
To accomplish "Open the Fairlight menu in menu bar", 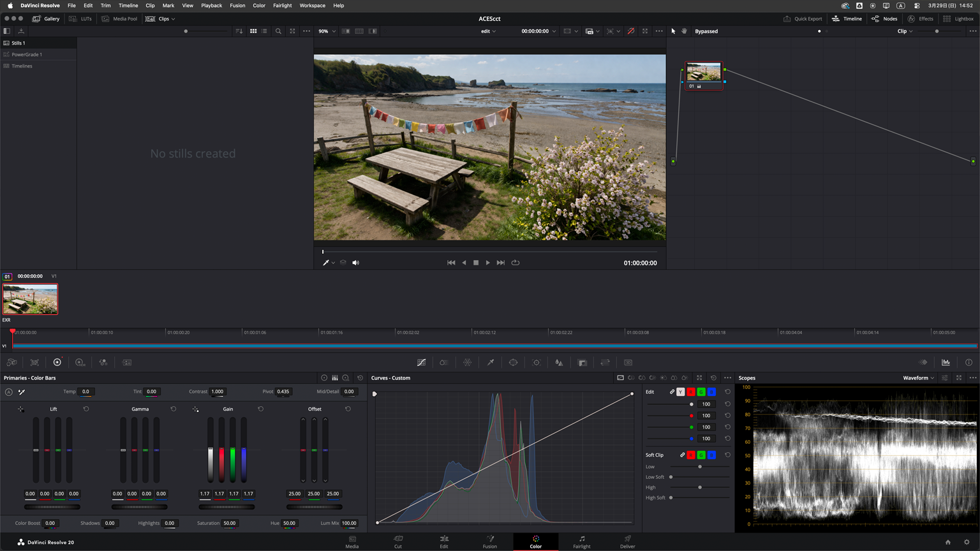I will (282, 5).
